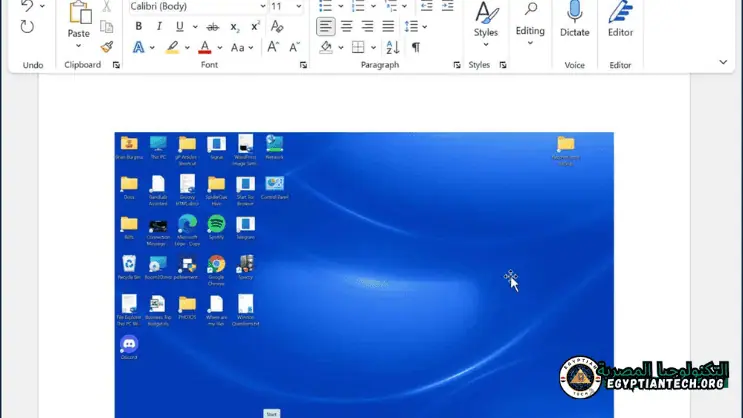Select the inserted desktop screenshot image
743x418 pixels.
pos(364,275)
